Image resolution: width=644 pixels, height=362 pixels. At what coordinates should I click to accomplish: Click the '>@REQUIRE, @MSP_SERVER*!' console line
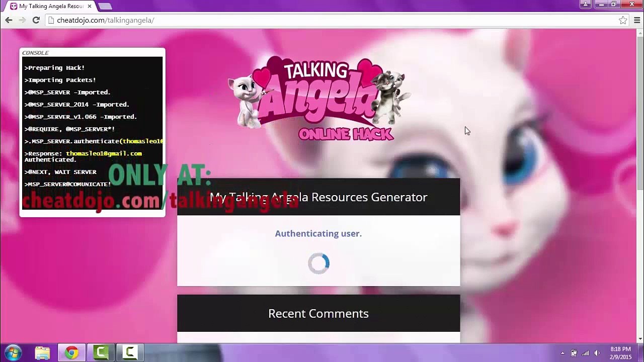[x=69, y=129]
